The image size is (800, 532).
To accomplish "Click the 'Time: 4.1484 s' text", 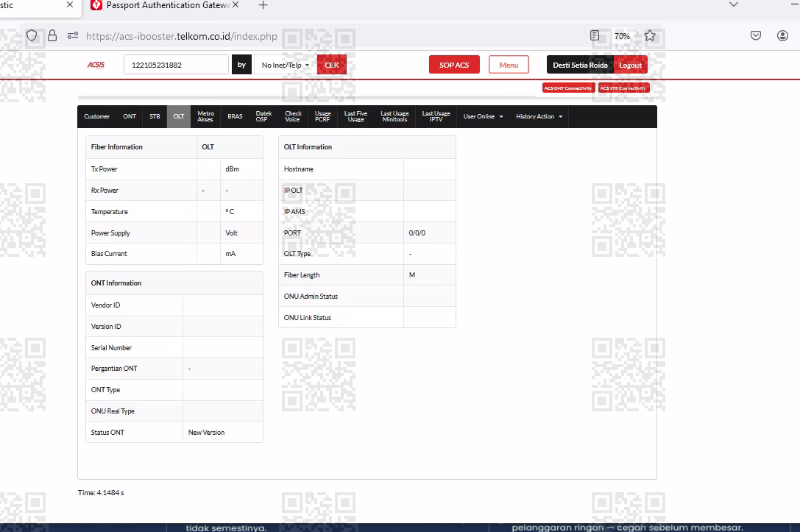I will tap(101, 493).
